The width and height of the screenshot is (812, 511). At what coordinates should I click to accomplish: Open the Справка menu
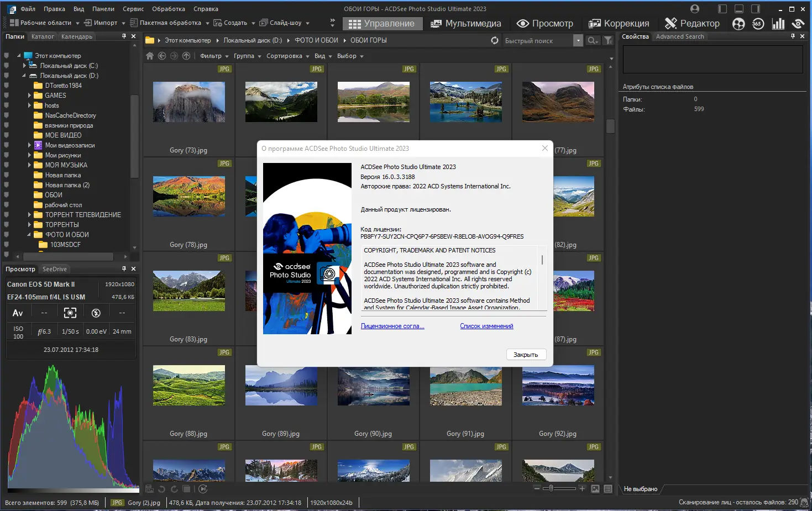(x=206, y=9)
